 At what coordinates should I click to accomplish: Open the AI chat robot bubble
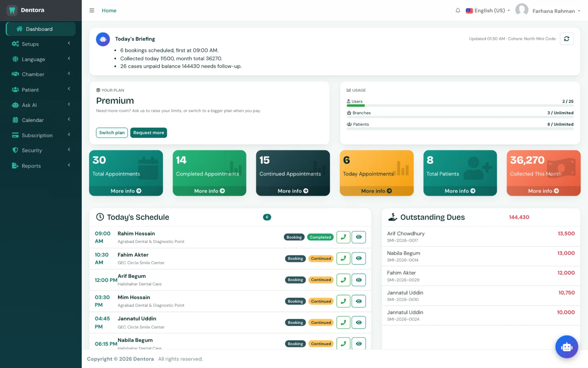(x=567, y=347)
